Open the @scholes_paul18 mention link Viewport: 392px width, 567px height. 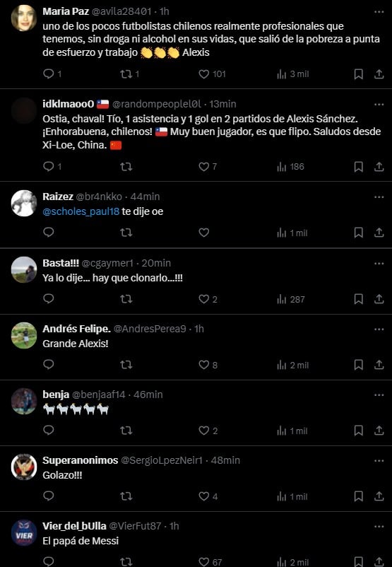pos(81,211)
